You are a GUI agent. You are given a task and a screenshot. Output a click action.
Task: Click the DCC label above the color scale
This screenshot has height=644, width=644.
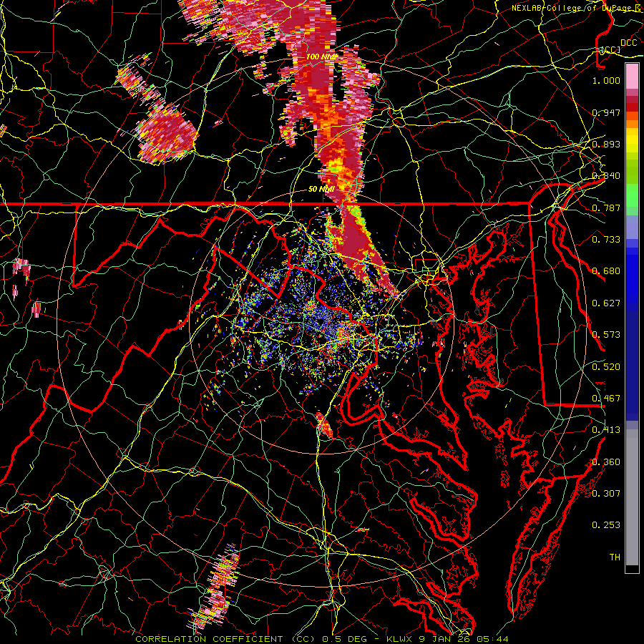coord(628,43)
